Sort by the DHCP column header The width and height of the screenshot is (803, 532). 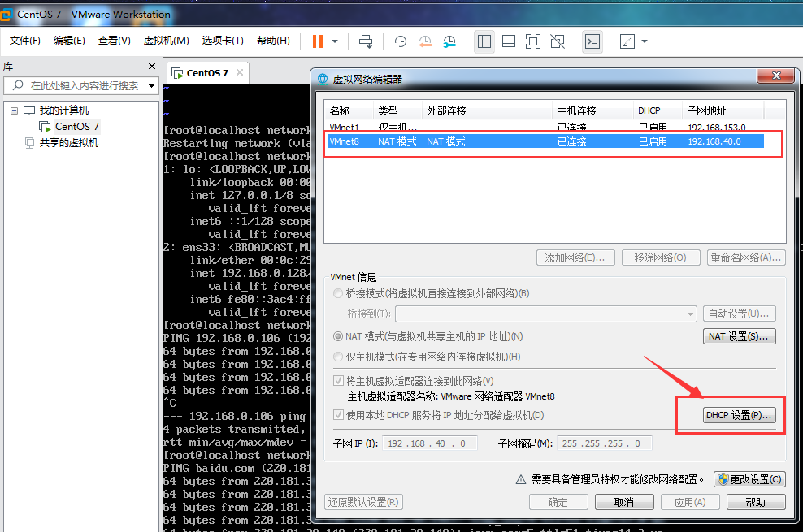click(658, 110)
